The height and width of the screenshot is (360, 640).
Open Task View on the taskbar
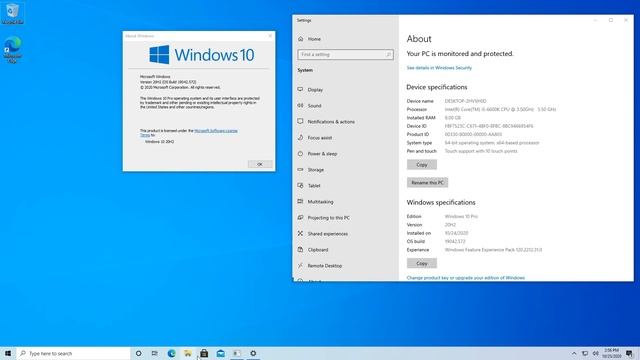[155, 353]
